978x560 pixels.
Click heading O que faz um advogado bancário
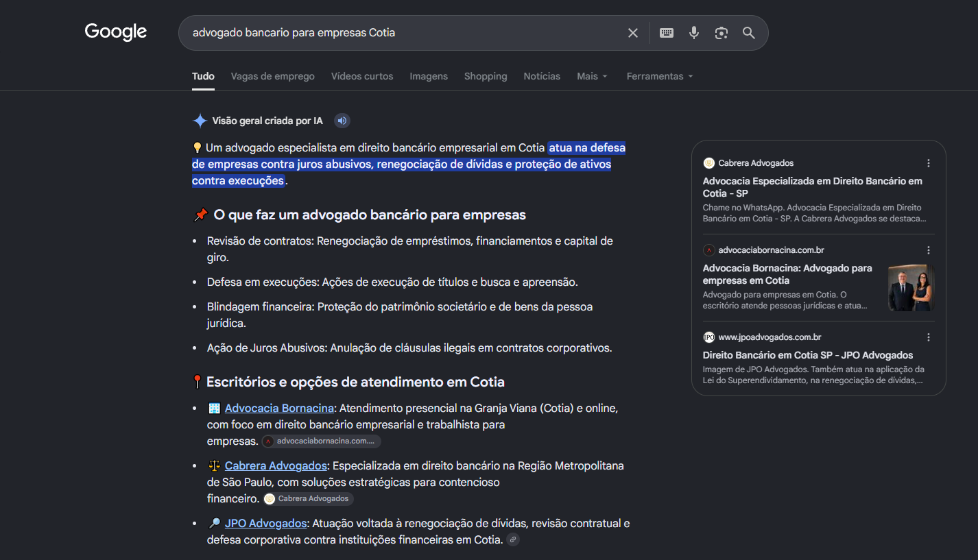click(370, 215)
